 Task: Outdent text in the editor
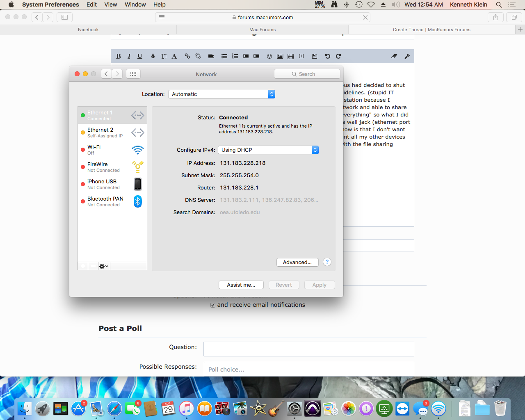(246, 56)
